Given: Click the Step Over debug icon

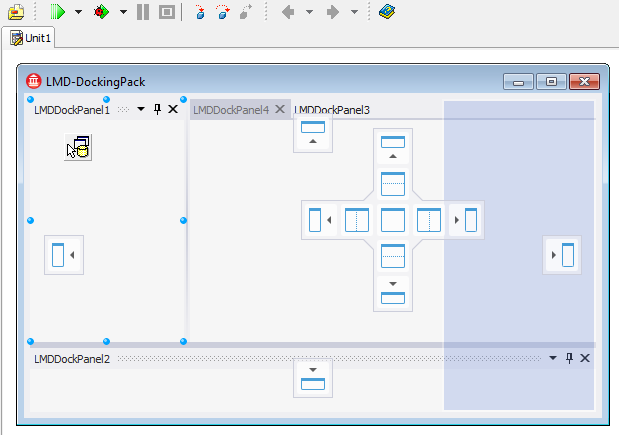Looking at the screenshot, I should point(223,12).
